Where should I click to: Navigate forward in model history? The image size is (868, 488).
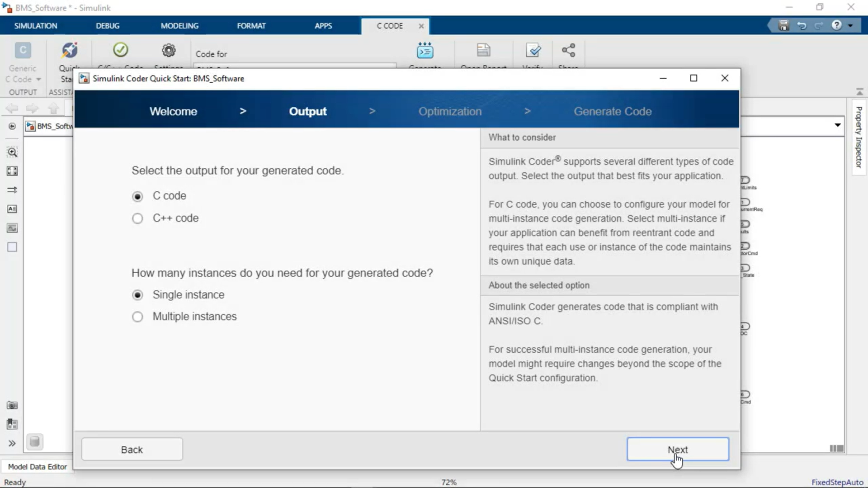point(32,109)
